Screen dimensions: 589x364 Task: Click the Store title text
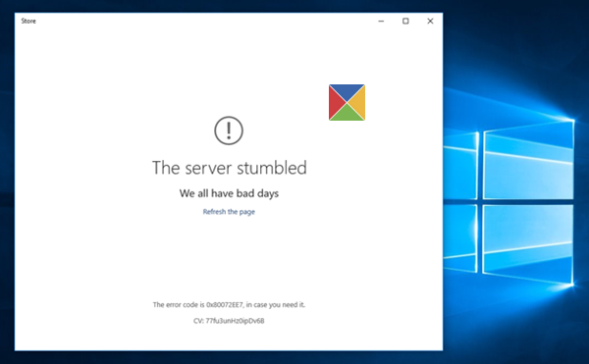[28, 21]
